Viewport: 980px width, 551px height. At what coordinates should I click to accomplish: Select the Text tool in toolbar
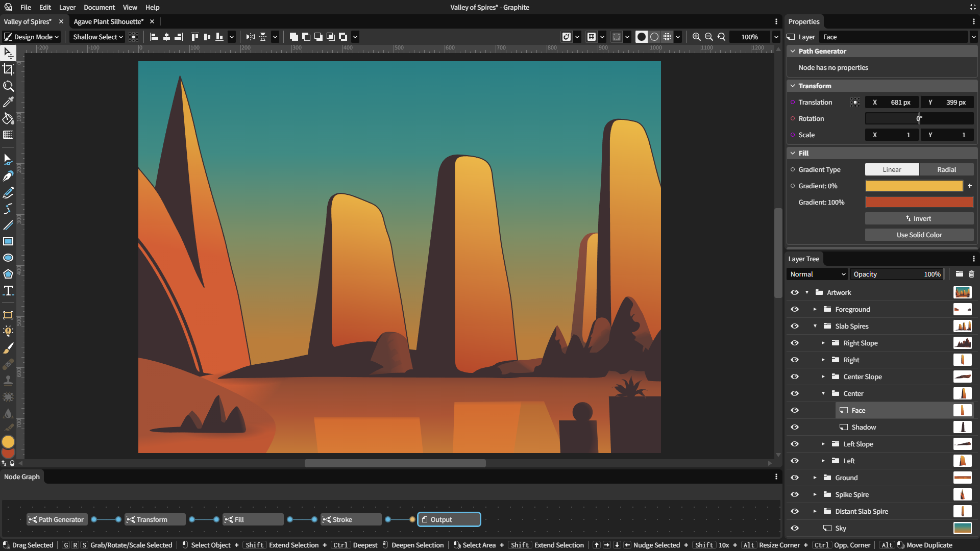point(9,291)
